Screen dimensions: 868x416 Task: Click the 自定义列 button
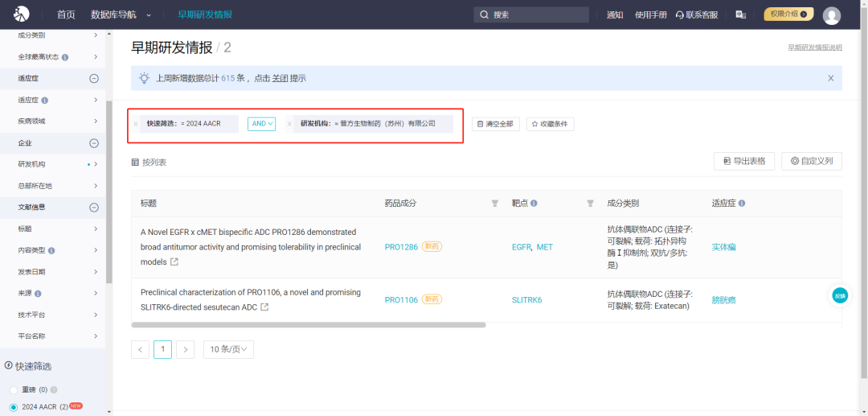(x=812, y=161)
